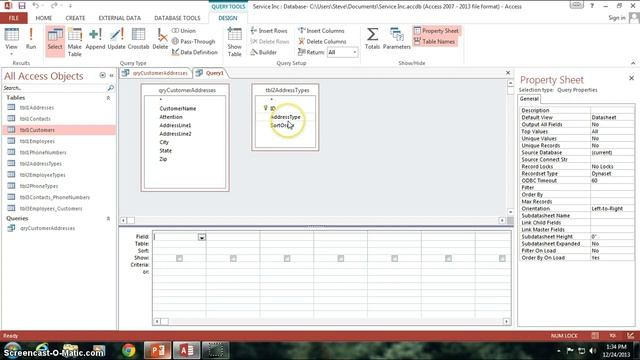This screenshot has height=360, width=640.
Task: Open the View button in ribbon
Action: (11, 39)
